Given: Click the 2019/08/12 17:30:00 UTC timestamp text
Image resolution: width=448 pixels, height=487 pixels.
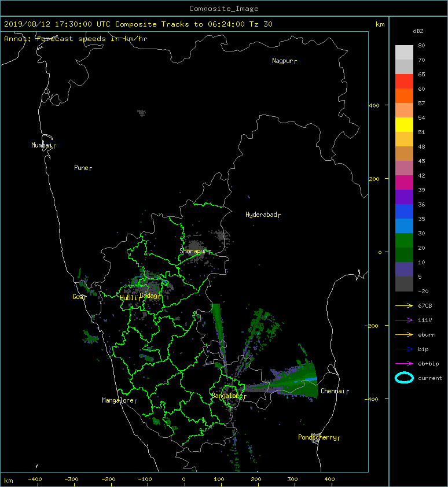Looking at the screenshot, I should click(57, 24).
